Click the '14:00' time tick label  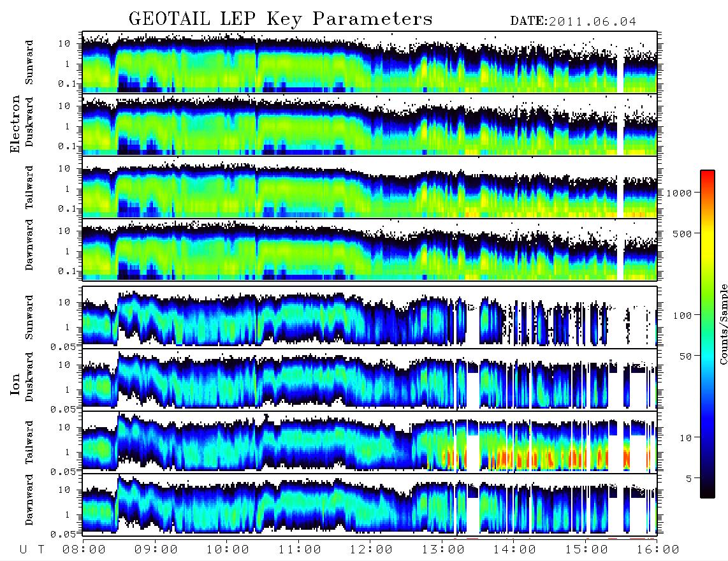[x=514, y=550]
